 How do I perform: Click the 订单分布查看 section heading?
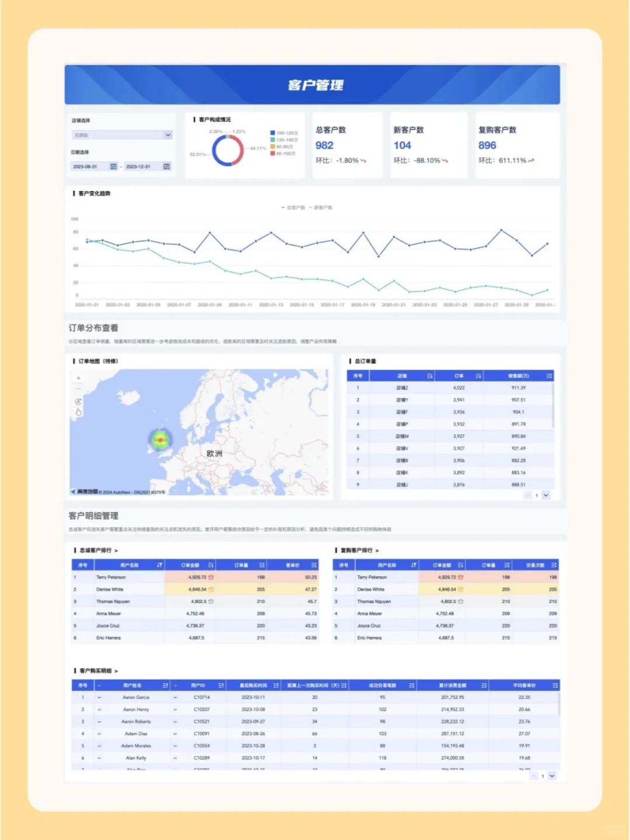tap(93, 328)
